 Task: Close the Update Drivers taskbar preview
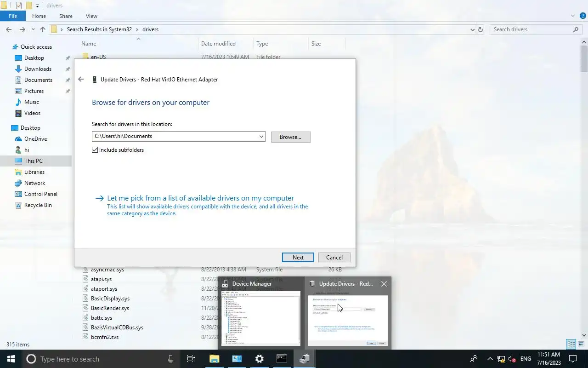pyautogui.click(x=384, y=284)
